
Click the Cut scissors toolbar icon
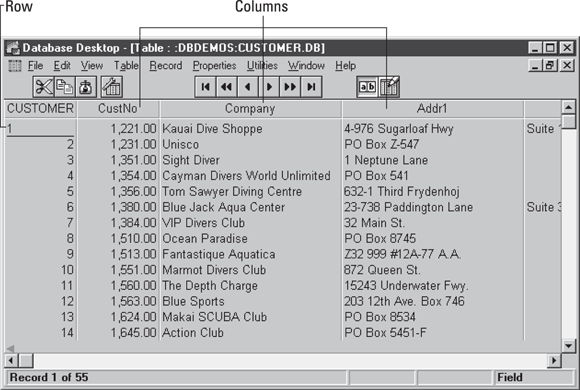click(x=44, y=87)
